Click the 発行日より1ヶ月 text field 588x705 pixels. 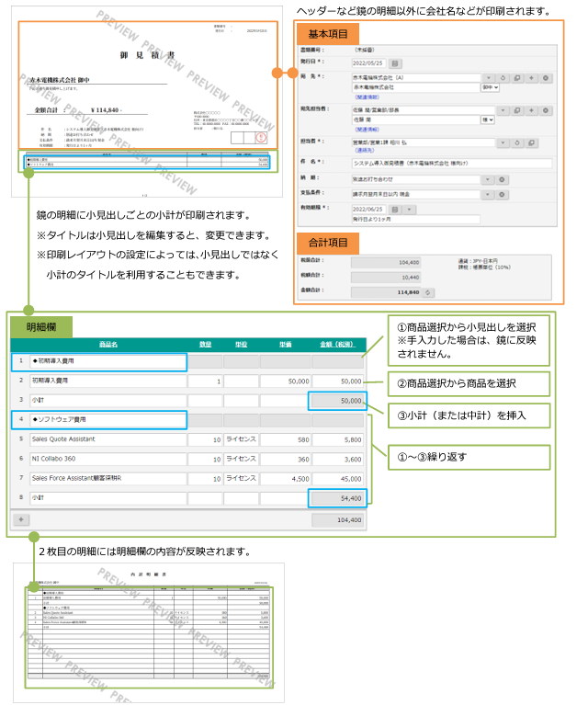coord(416,220)
